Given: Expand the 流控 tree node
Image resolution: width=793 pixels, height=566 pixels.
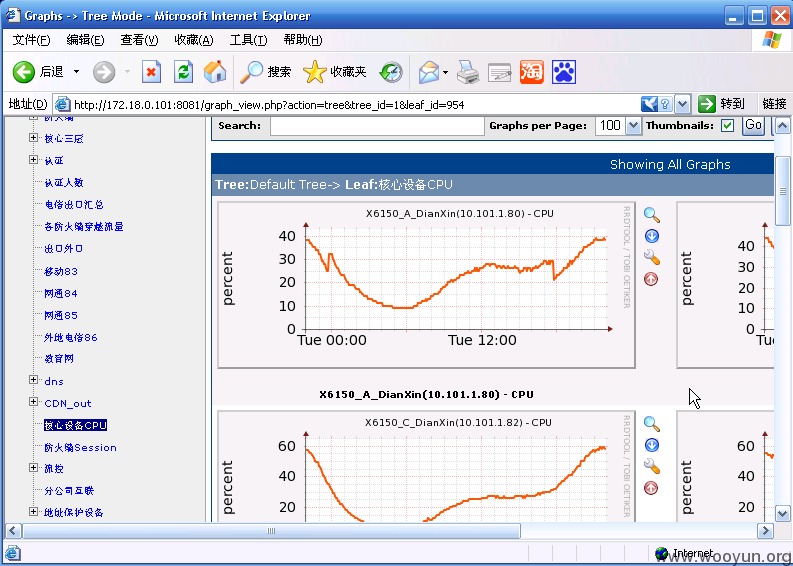Looking at the screenshot, I should pos(33,468).
